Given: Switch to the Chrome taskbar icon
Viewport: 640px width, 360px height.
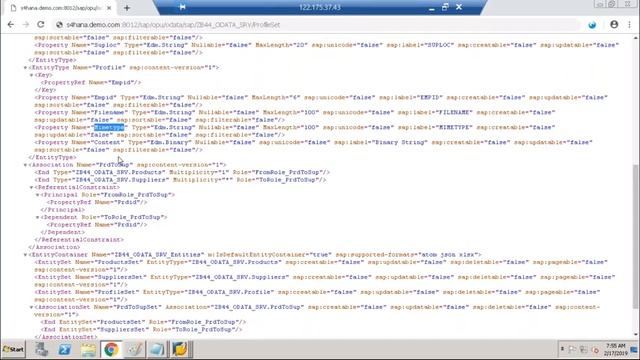Looking at the screenshot, I should 111,349.
